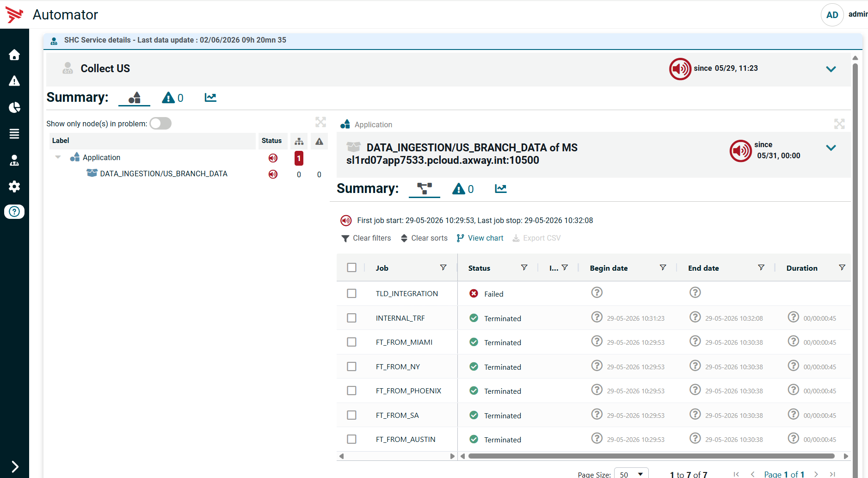
Task: Go to last page of jobs
Action: pos(832,474)
